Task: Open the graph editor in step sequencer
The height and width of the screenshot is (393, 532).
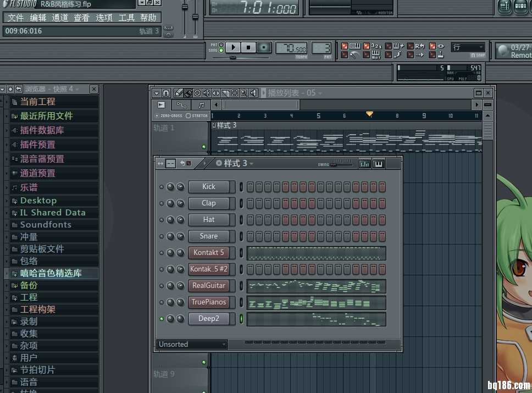Action: point(364,164)
